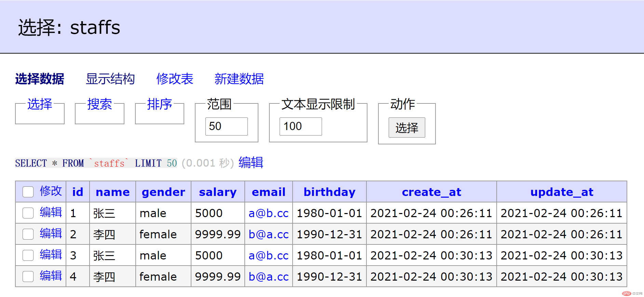Viewport: 644px width, 297px height.
Task: Click update_at value in row 2
Action: point(562,235)
